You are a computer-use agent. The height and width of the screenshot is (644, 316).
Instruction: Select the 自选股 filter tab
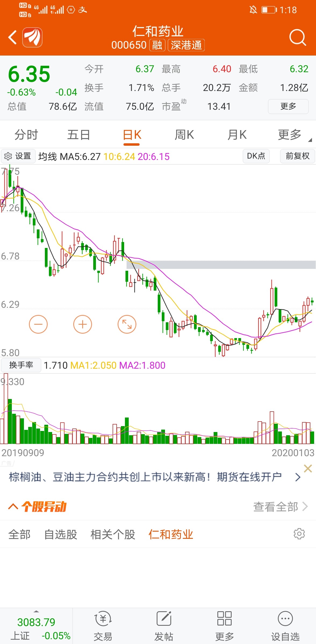60,534
